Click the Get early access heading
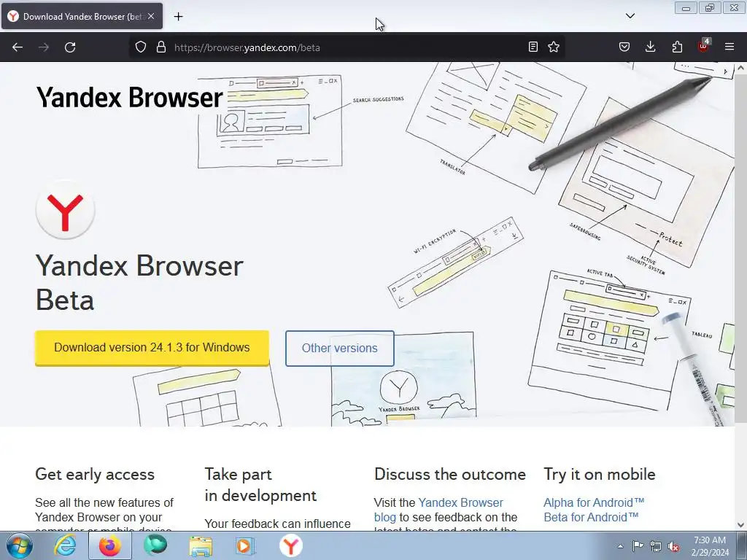 pyautogui.click(x=95, y=474)
